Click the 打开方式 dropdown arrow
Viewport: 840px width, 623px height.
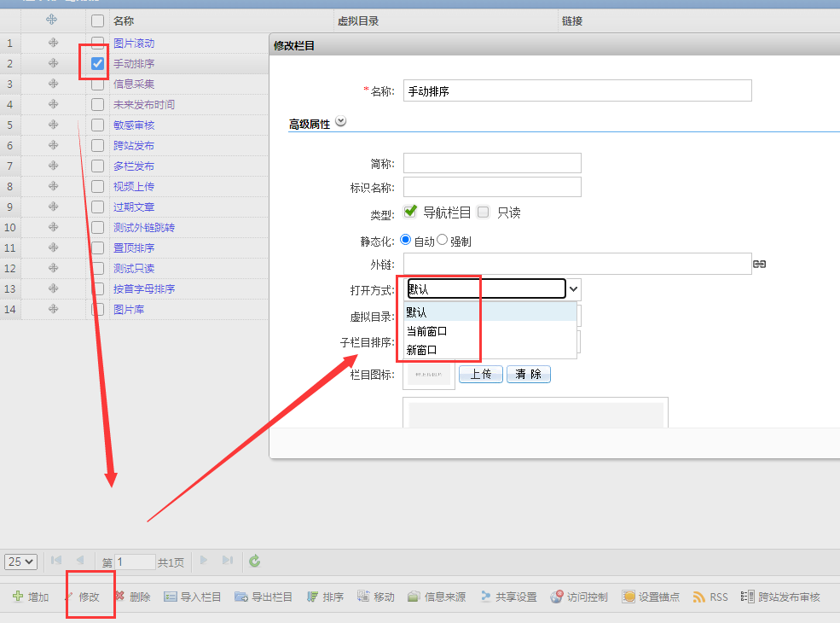574,289
